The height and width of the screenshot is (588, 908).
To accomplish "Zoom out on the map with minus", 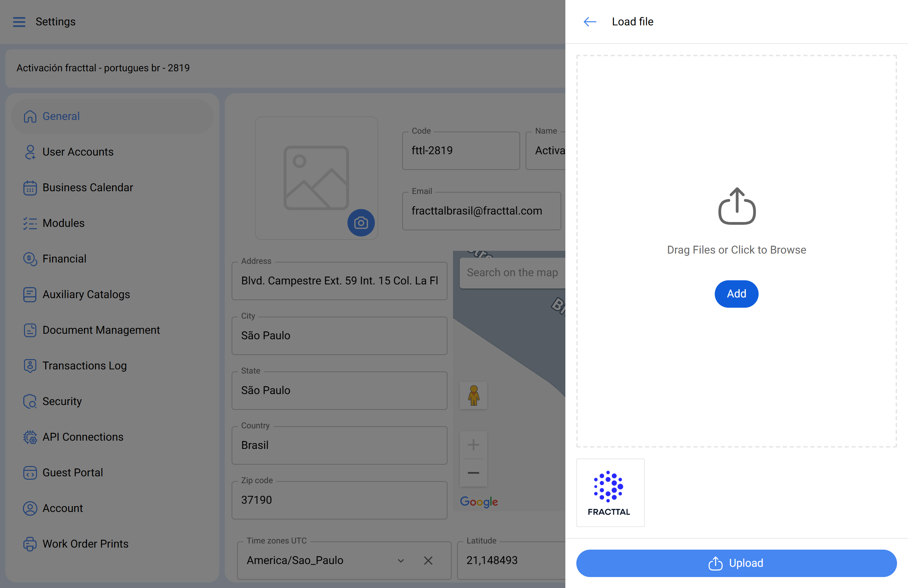I will tap(474, 473).
